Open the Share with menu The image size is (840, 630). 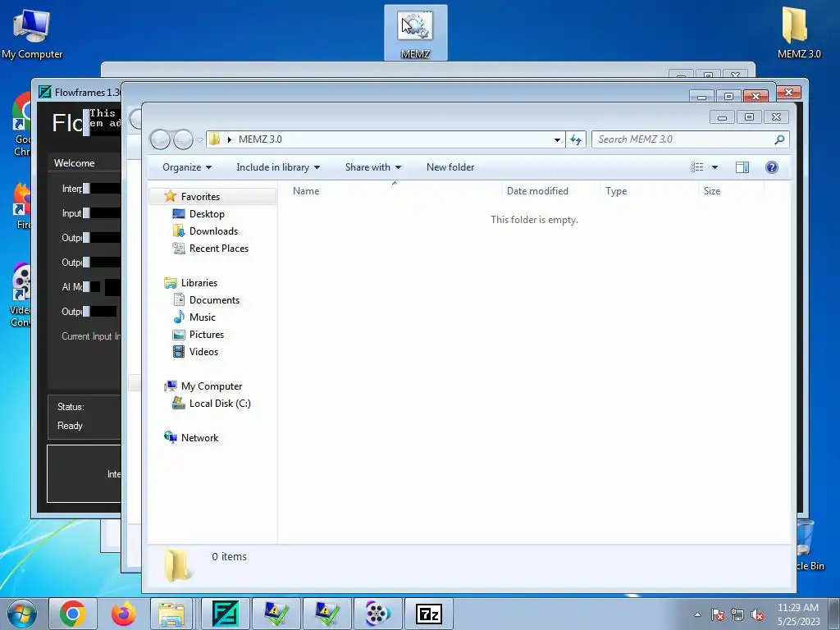[x=373, y=167]
